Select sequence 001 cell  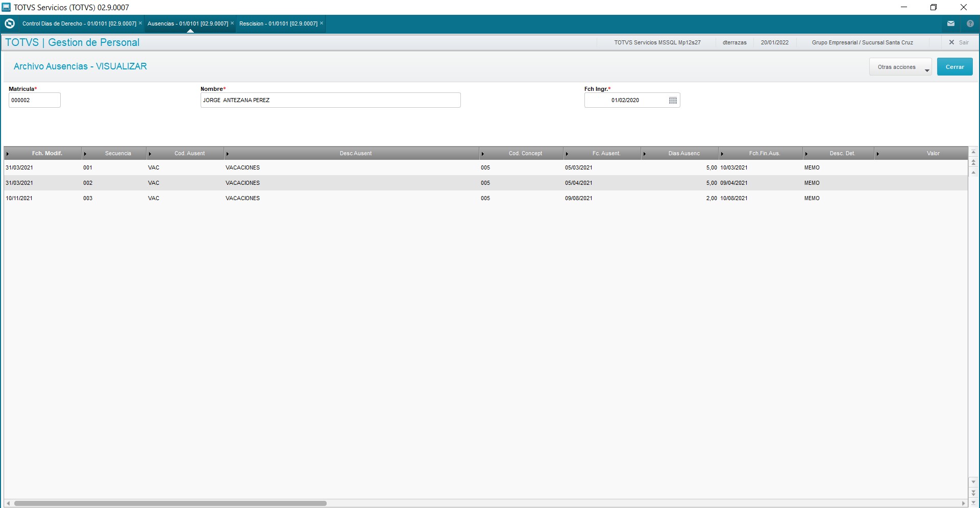[114, 167]
